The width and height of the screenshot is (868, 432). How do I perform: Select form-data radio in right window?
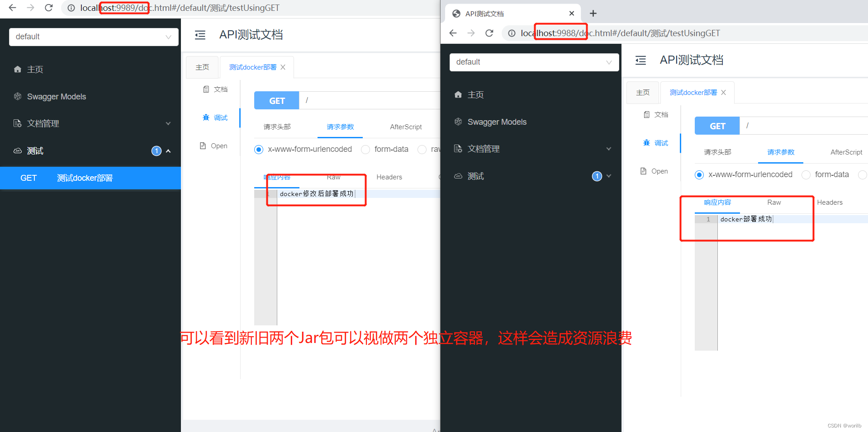(806, 174)
